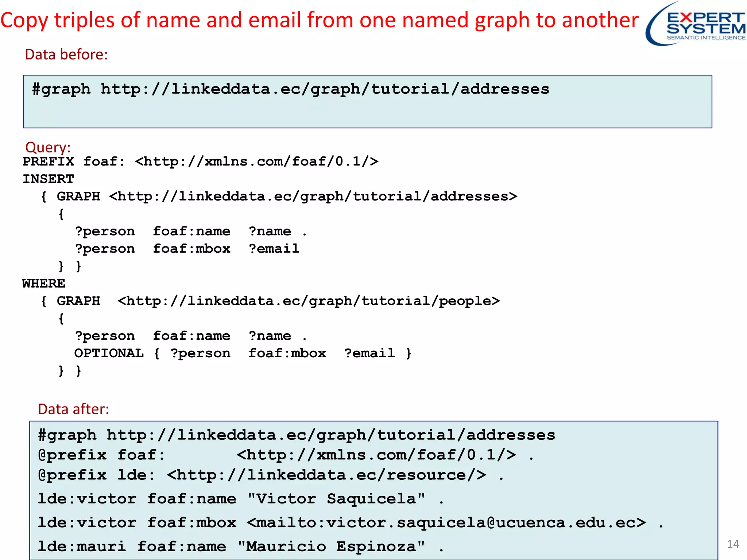Click closing braces ending the INSERT block
Viewport: 747px width, 560px height.
point(70,266)
